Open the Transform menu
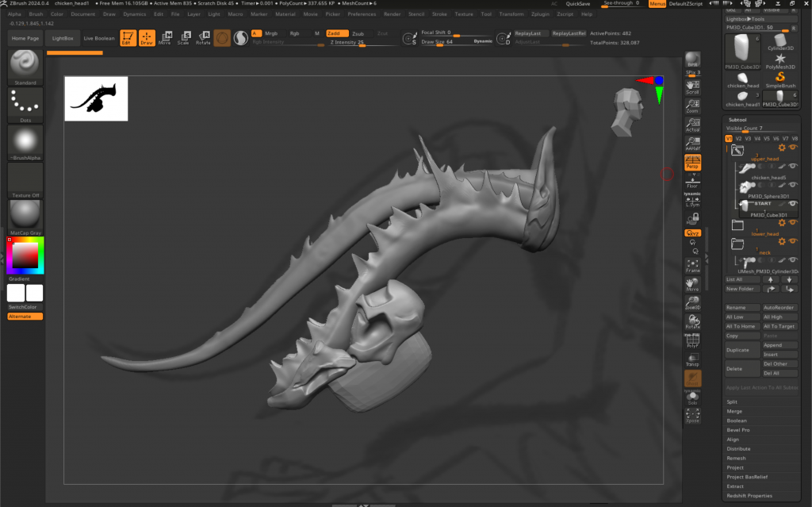Viewport: 812px width, 507px height. coord(511,14)
